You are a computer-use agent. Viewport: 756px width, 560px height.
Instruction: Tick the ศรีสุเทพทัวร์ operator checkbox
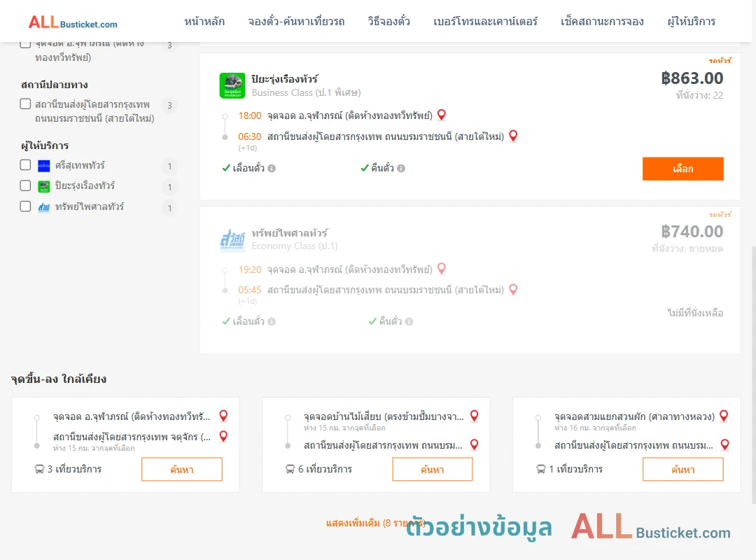(x=26, y=165)
